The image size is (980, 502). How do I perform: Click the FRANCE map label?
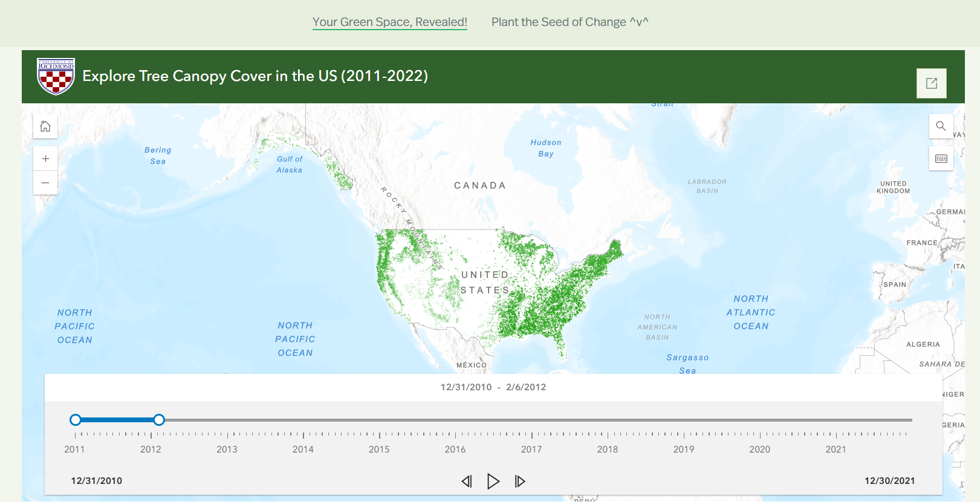(922, 243)
